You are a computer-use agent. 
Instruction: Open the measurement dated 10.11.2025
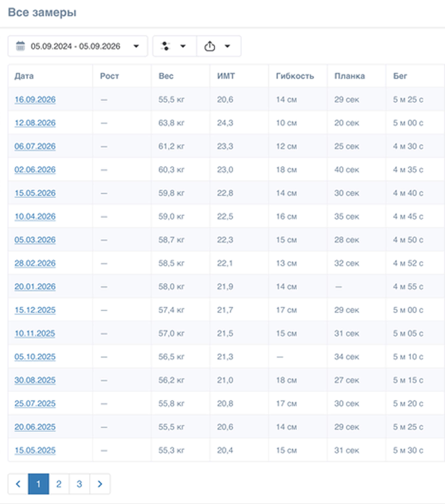point(35,333)
